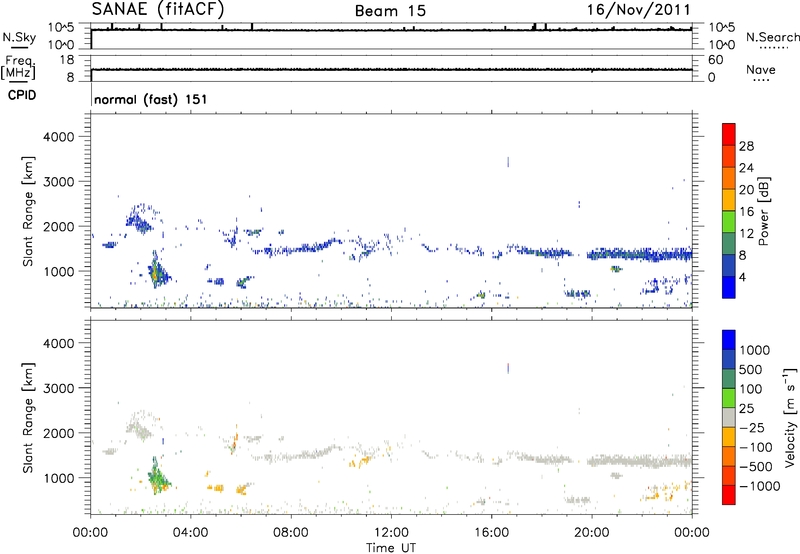Click the -1000 tick on velocity colorbar
The height and width of the screenshot is (554, 800).
[760, 486]
